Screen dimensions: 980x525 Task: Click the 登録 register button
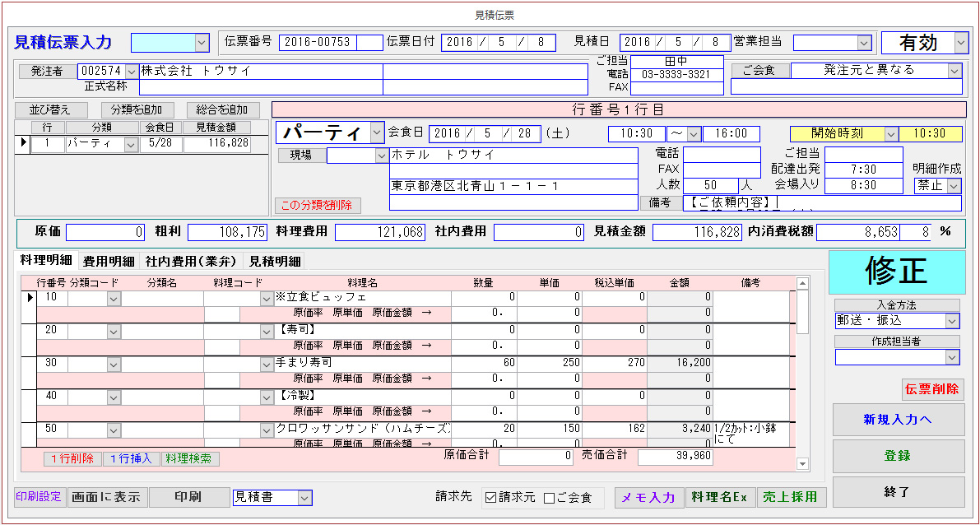pos(898,456)
